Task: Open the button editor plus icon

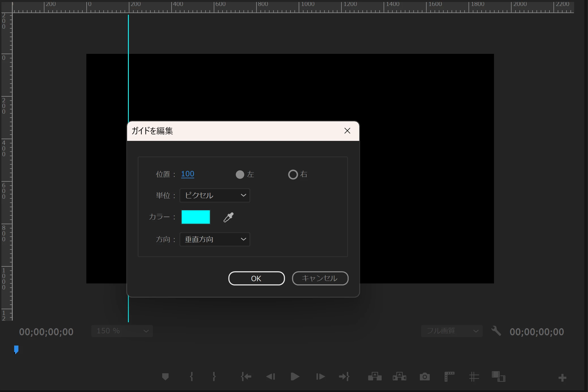Action: coord(562,378)
